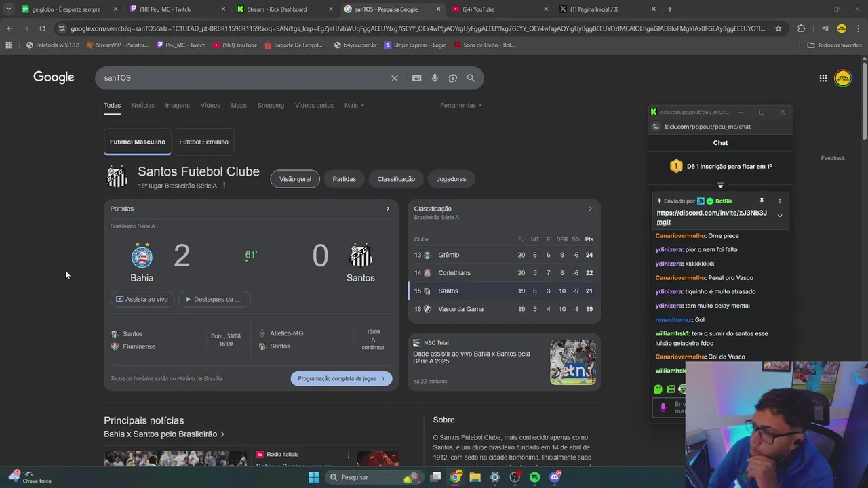Open the pinned message options menu
Image resolution: width=868 pixels, height=488 pixels.
779,201
